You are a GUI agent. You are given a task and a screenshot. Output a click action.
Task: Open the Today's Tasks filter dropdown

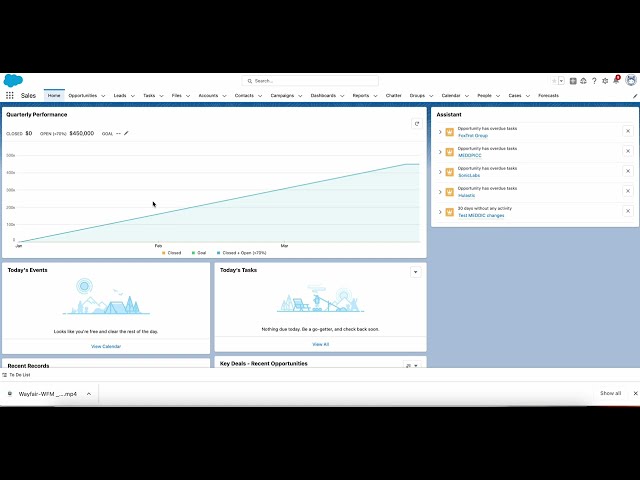(416, 272)
